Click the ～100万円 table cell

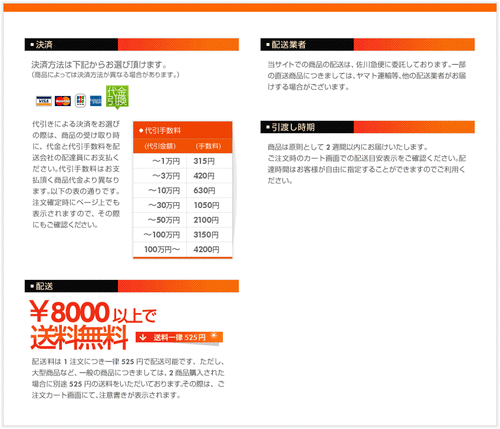pyautogui.click(x=160, y=235)
